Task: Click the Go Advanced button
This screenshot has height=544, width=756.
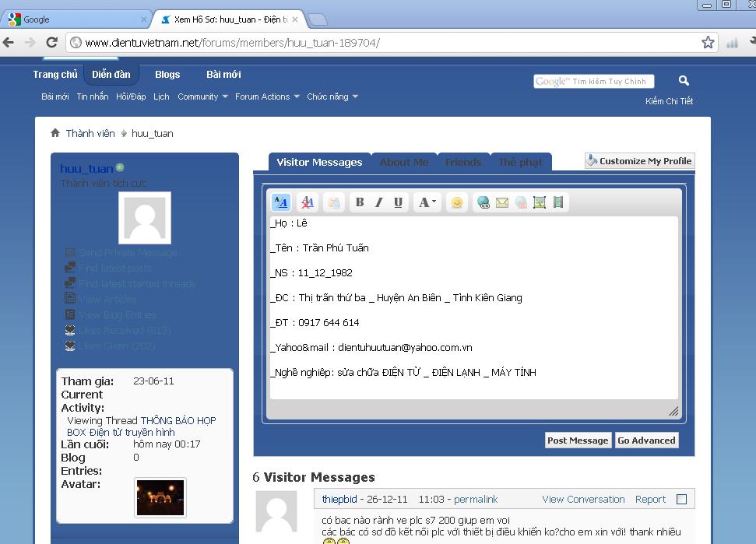Action: [646, 440]
